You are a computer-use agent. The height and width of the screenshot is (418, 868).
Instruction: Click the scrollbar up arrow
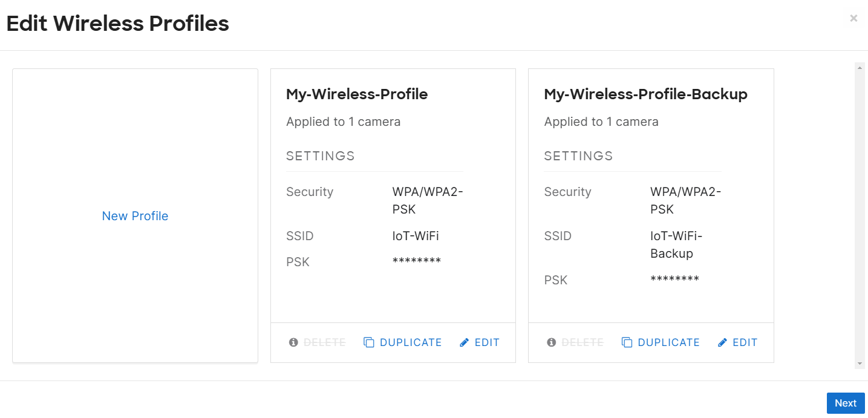(860, 67)
